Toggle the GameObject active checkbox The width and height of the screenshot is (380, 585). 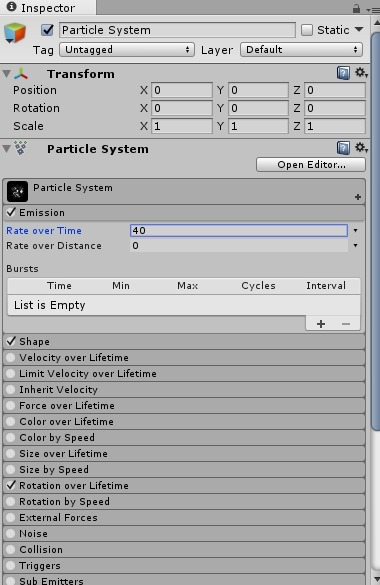(47, 30)
